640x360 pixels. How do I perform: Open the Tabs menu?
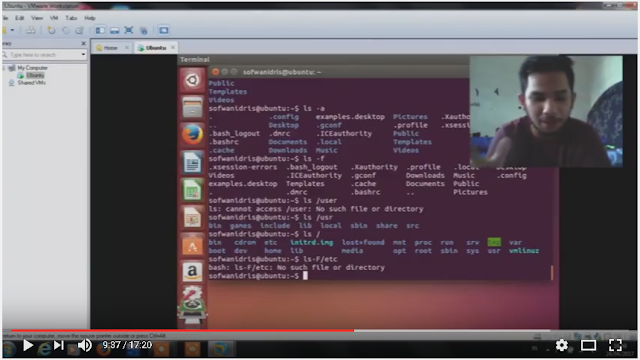pyautogui.click(x=71, y=18)
